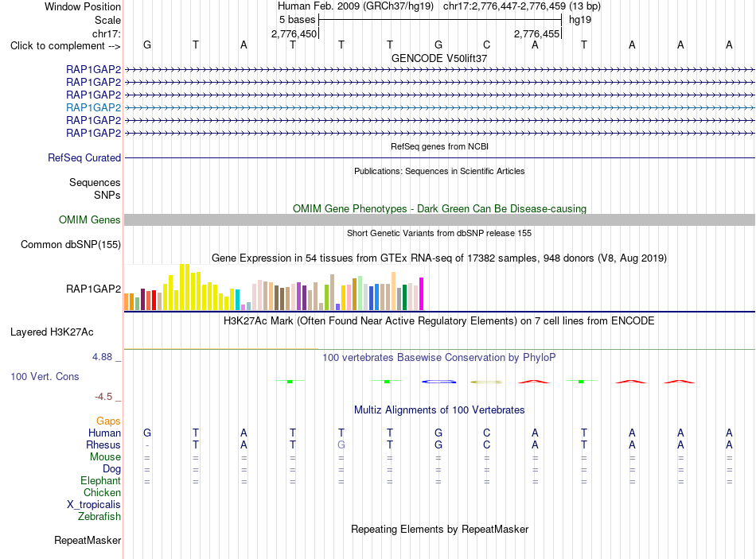Click the "RepeatMasker" track label
The height and width of the screenshot is (559, 756).
click(88, 540)
